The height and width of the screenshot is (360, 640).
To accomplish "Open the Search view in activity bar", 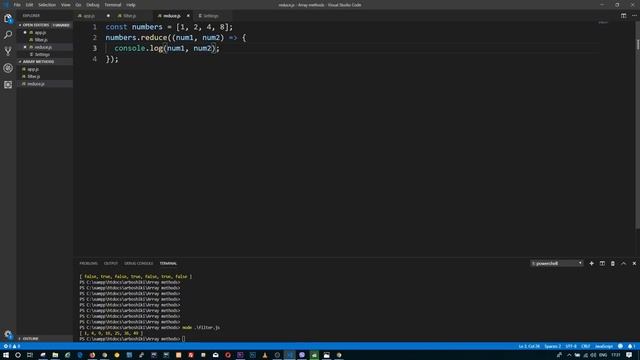I will point(8,35).
